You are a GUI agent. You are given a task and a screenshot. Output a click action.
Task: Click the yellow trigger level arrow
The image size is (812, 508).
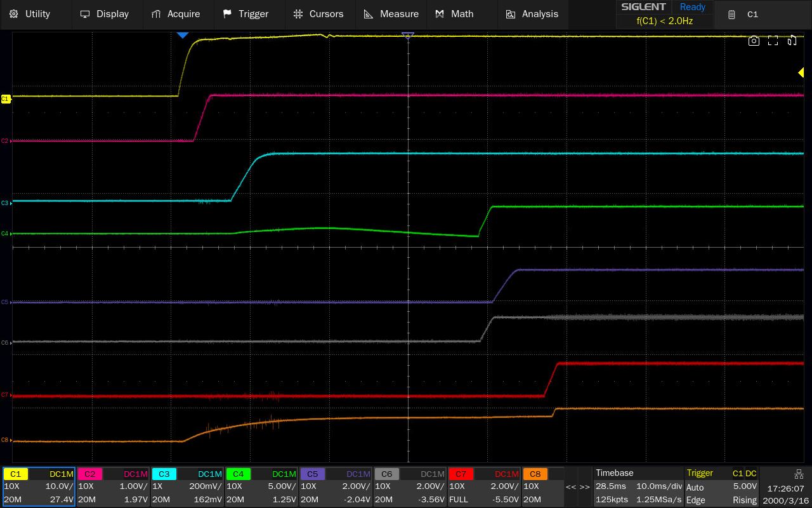(801, 73)
